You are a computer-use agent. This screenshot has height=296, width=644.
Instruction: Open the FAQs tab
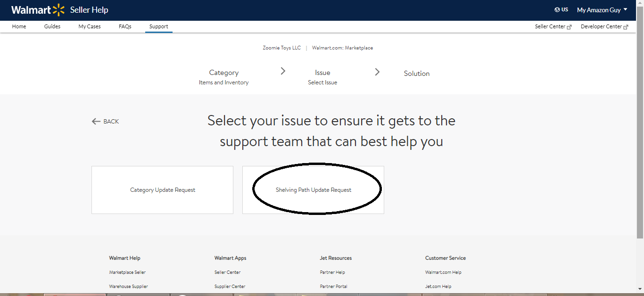[125, 26]
